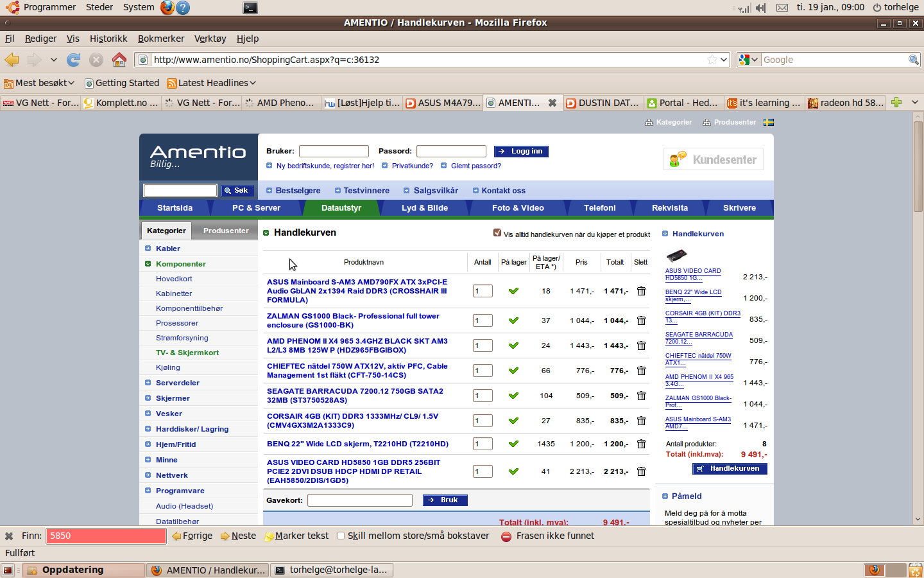
Task: Open search engine selector dropdown
Action: click(x=749, y=60)
